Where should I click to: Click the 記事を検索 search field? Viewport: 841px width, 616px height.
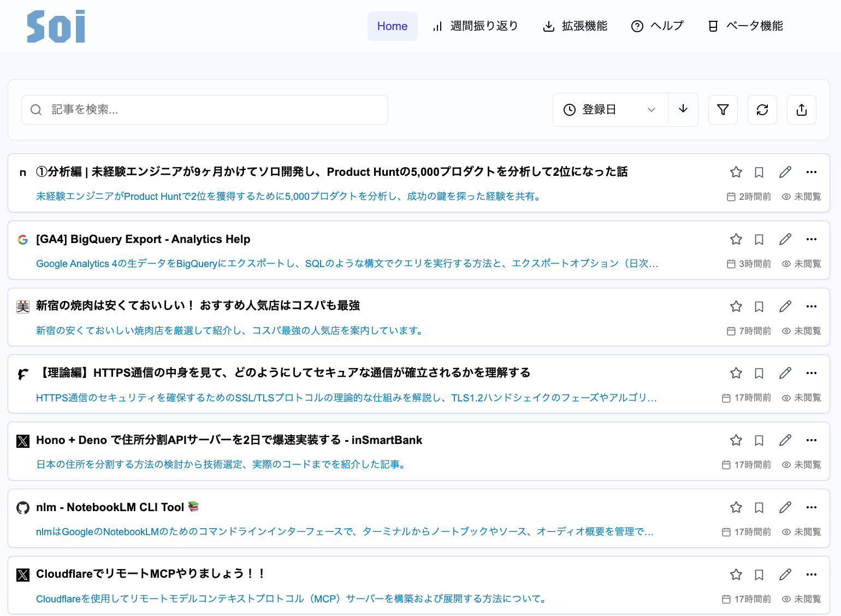pyautogui.click(x=205, y=110)
